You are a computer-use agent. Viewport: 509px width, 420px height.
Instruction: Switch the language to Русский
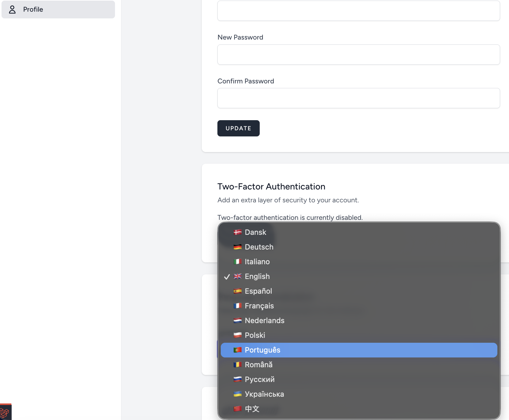(259, 379)
